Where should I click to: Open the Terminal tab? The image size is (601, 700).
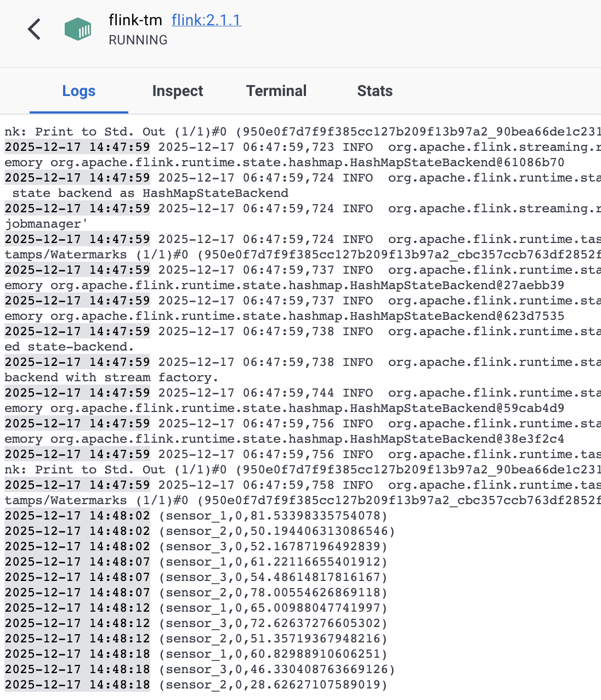tap(276, 91)
